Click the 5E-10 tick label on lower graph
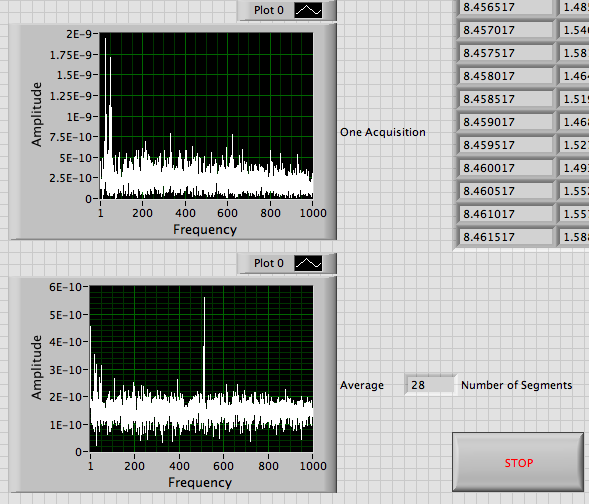 66,315
